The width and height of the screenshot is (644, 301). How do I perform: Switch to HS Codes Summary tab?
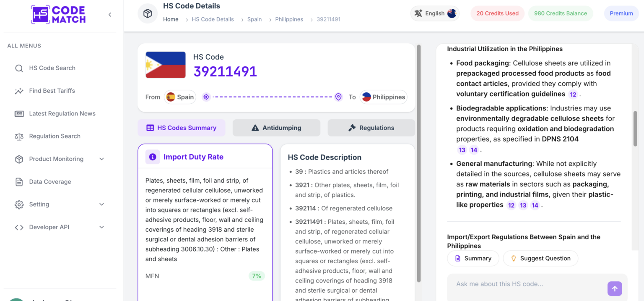coord(182,128)
